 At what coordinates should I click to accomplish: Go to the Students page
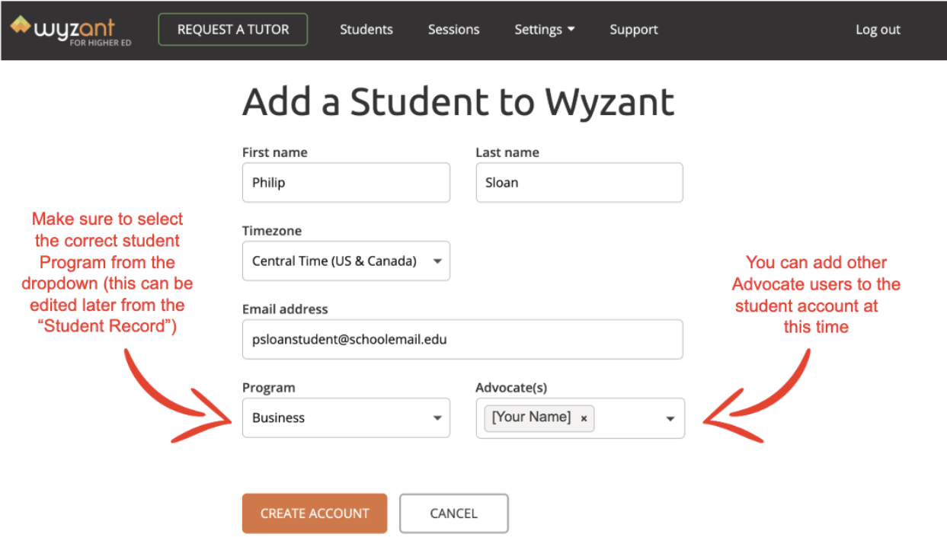click(x=366, y=30)
